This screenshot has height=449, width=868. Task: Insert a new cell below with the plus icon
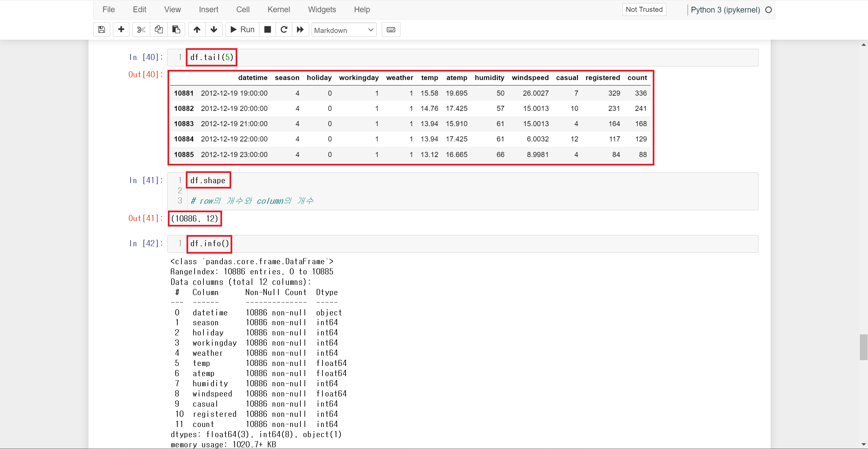[x=121, y=30]
